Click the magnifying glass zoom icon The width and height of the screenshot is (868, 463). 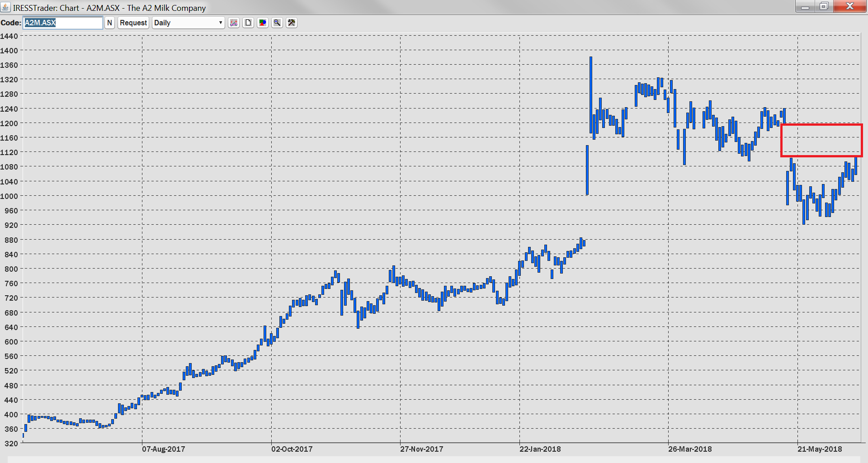coord(277,23)
